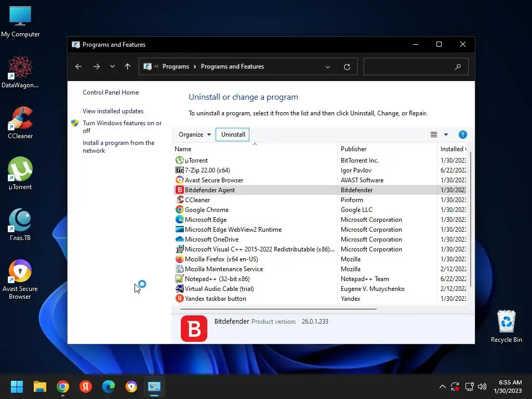Open the Organize dropdown menu

click(x=195, y=135)
